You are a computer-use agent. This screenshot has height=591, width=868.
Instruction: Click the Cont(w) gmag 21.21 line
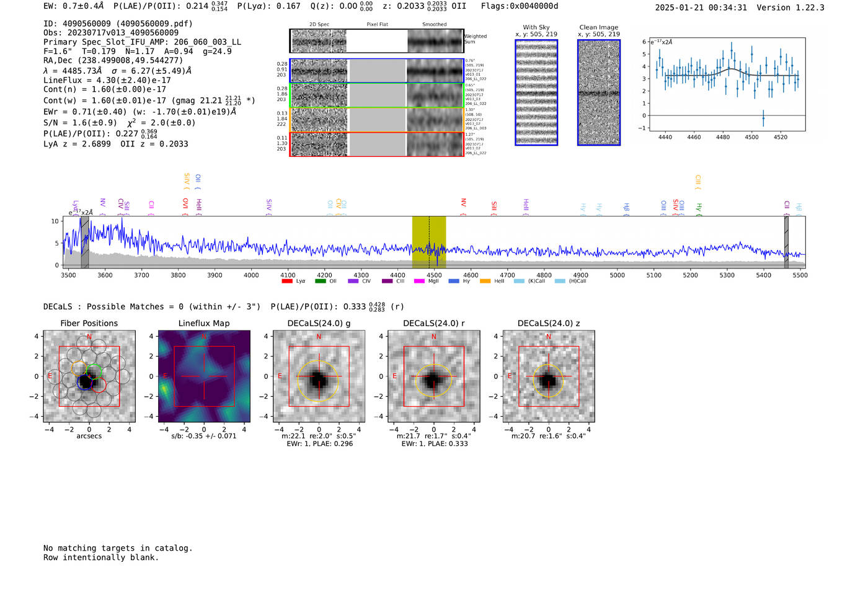pos(149,100)
